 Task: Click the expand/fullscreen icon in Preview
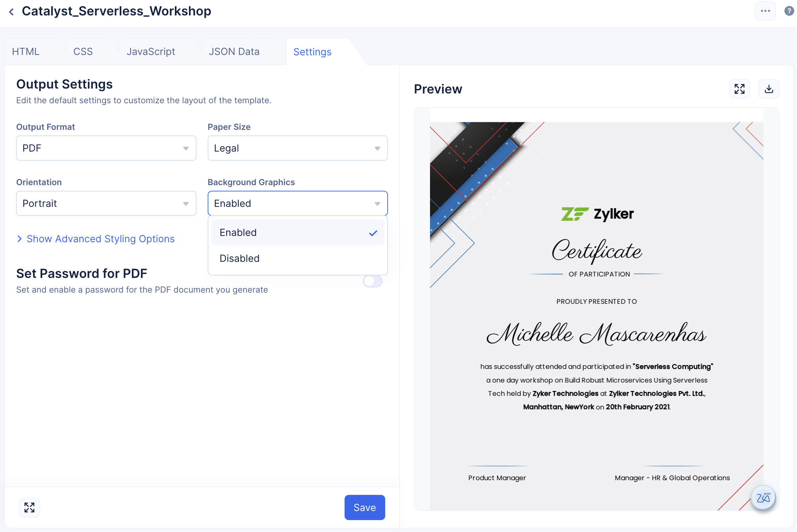click(x=739, y=89)
